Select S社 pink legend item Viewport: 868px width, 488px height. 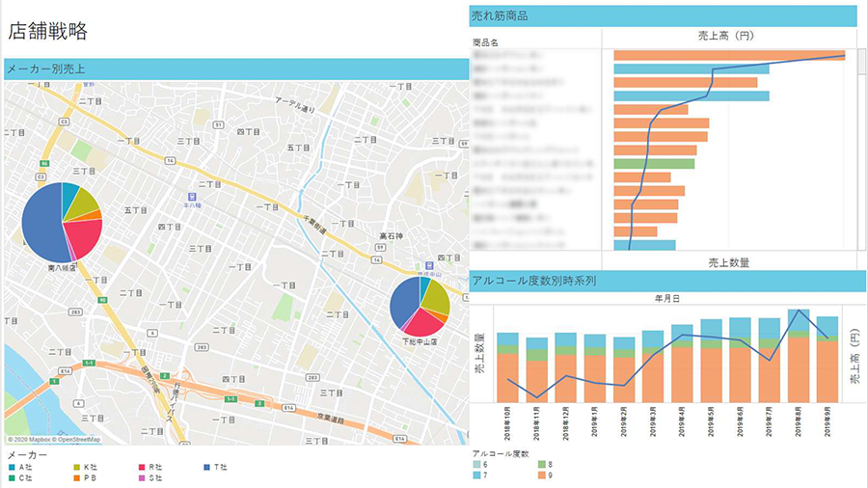139,477
